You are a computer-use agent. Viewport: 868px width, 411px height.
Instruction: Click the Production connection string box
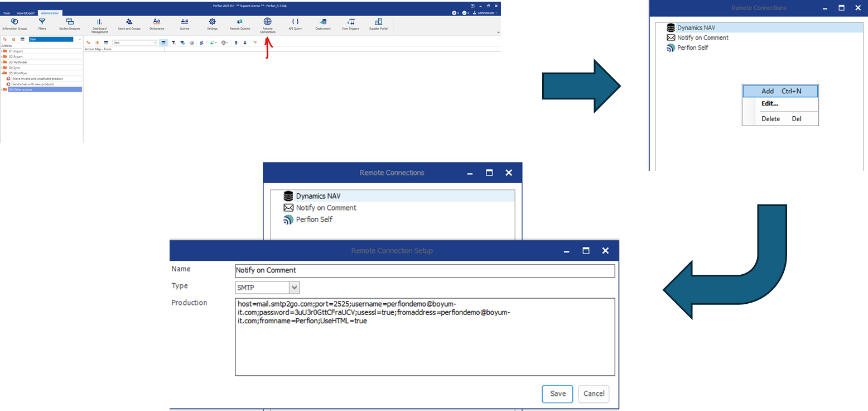coord(425,337)
